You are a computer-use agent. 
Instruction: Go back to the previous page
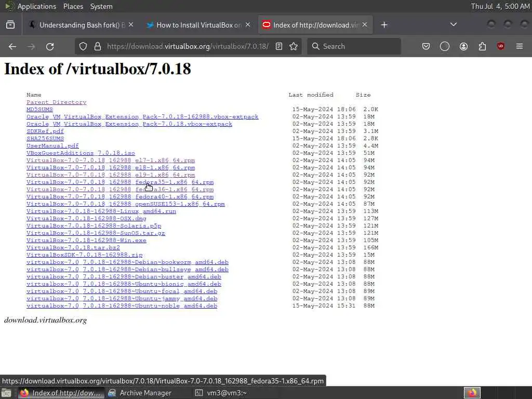[12, 46]
